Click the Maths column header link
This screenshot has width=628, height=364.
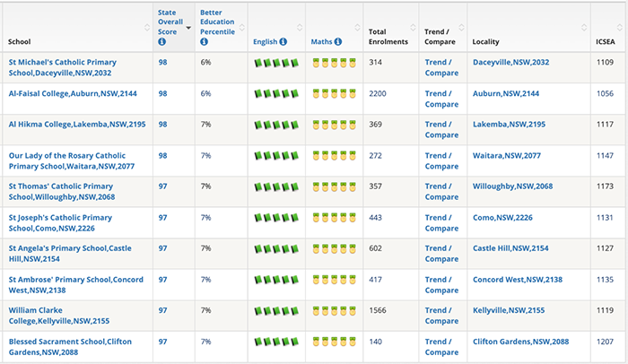click(321, 41)
